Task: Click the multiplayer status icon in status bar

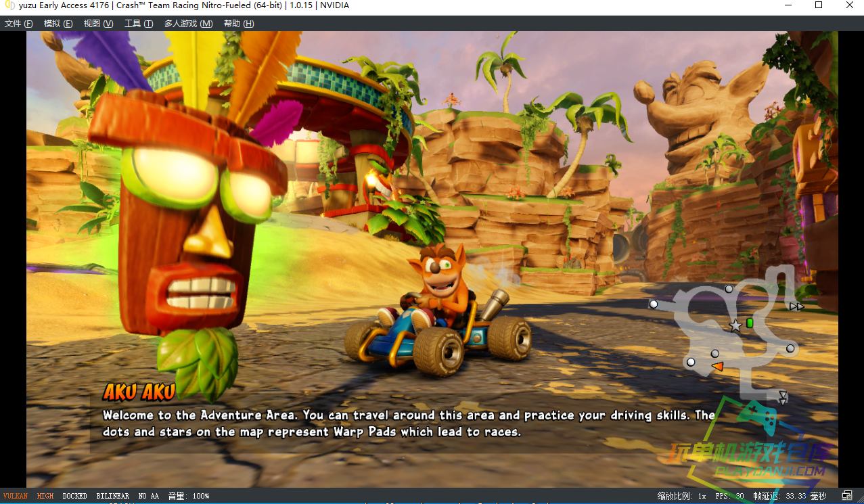Action: (x=846, y=496)
